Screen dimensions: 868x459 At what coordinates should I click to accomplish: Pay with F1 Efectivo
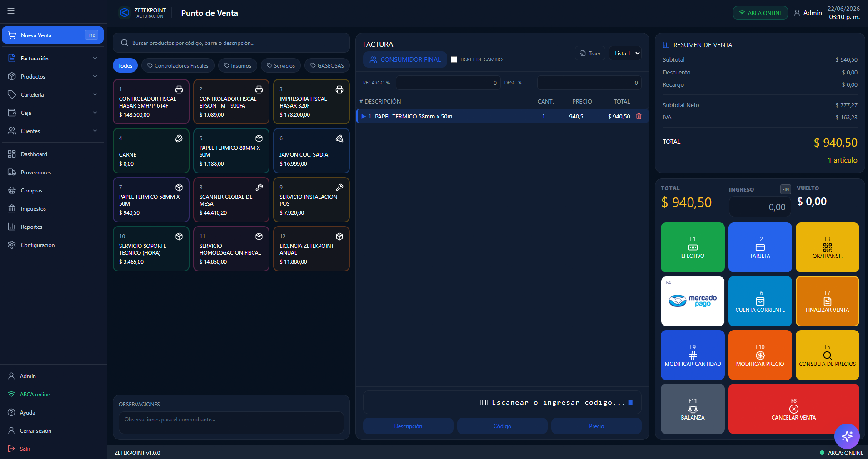click(x=693, y=247)
